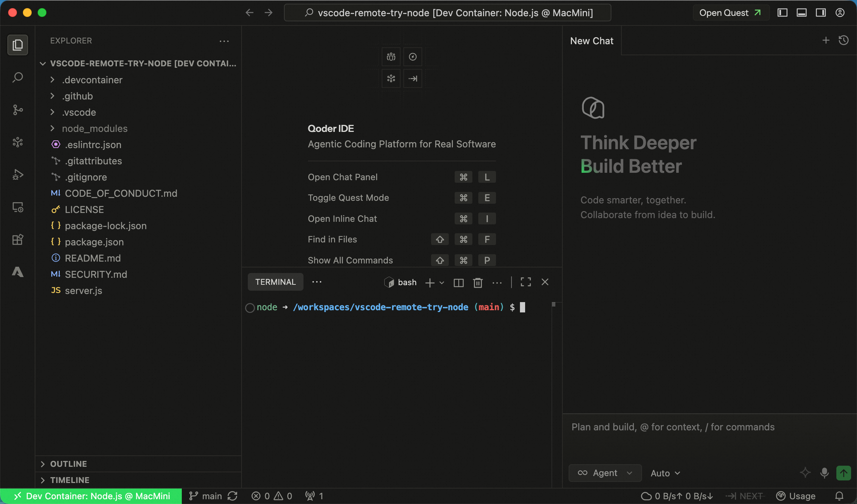
Task: Select the TERMINAL tab
Action: (275, 282)
